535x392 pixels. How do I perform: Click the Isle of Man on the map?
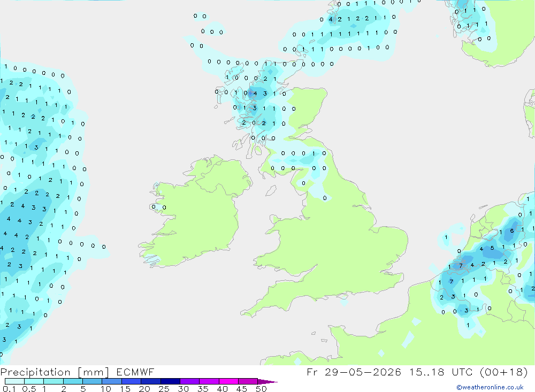pos(271,190)
